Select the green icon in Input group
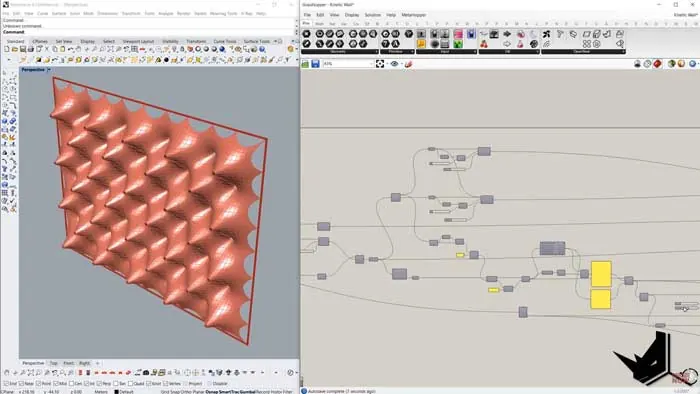 458,44
